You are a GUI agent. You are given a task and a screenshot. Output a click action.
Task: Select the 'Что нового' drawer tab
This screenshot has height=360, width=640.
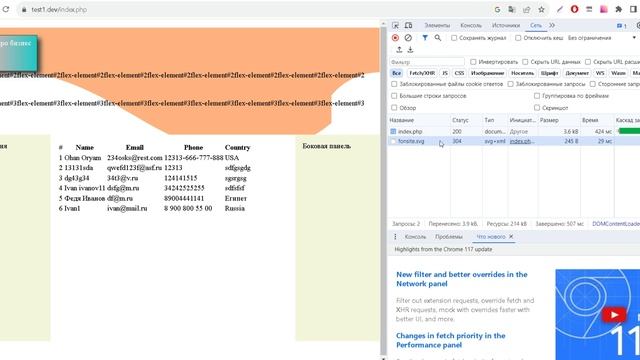point(491,237)
